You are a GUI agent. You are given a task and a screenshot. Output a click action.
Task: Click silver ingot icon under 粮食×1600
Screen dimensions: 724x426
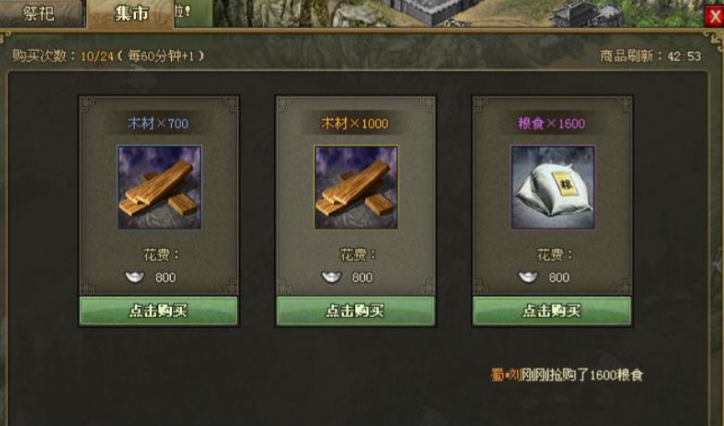coord(528,277)
